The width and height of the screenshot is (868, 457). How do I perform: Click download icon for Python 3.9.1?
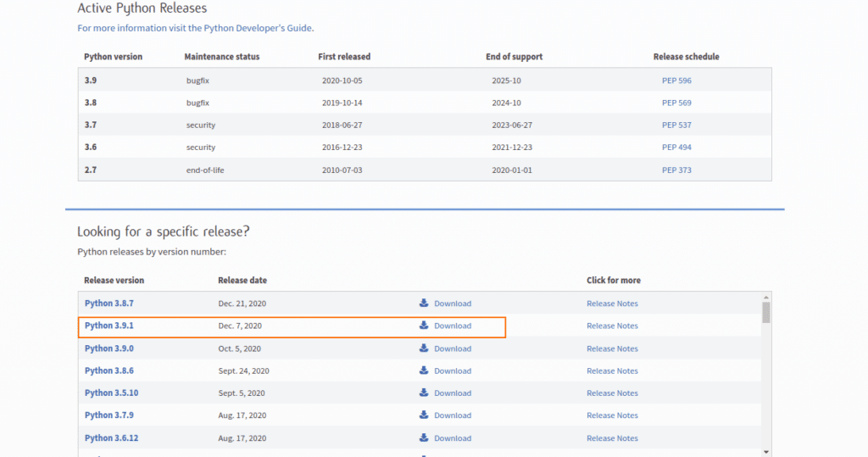(424, 326)
